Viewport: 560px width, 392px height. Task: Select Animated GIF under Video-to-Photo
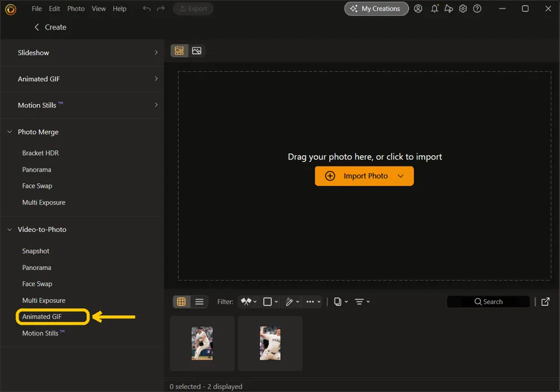coord(42,316)
